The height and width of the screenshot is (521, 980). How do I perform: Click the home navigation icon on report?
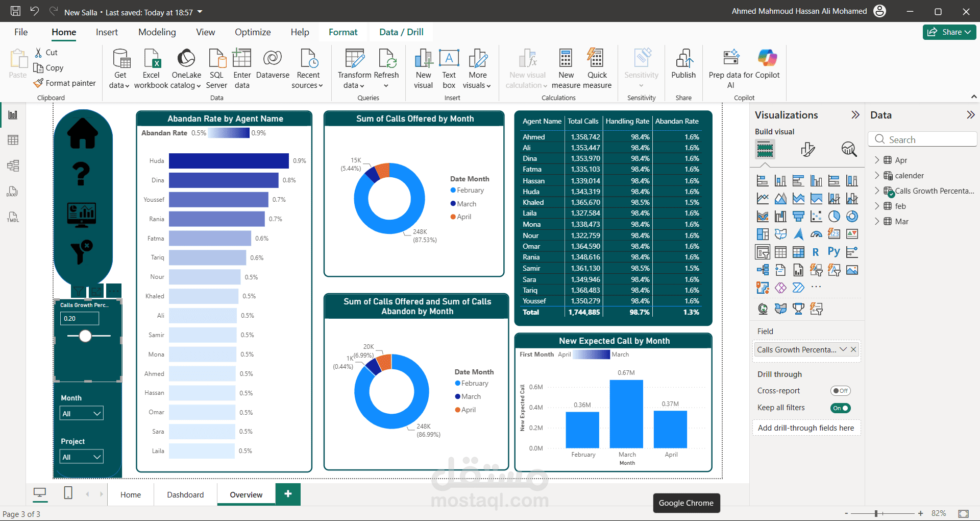pos(83,134)
